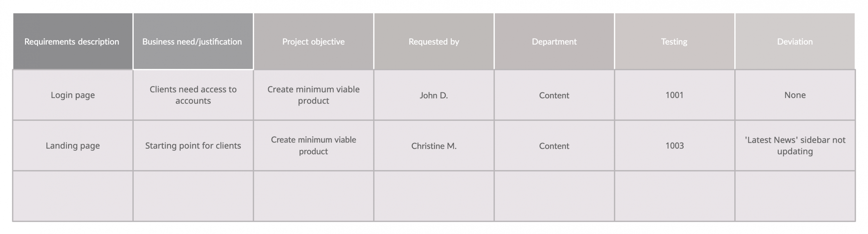Image resolution: width=868 pixels, height=234 pixels.
Task: Select the 'Requirements description' header cell
Action: pos(73,41)
